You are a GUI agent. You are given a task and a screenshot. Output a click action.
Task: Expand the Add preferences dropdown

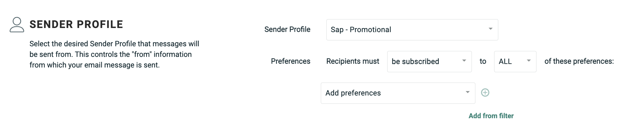[x=398, y=93]
